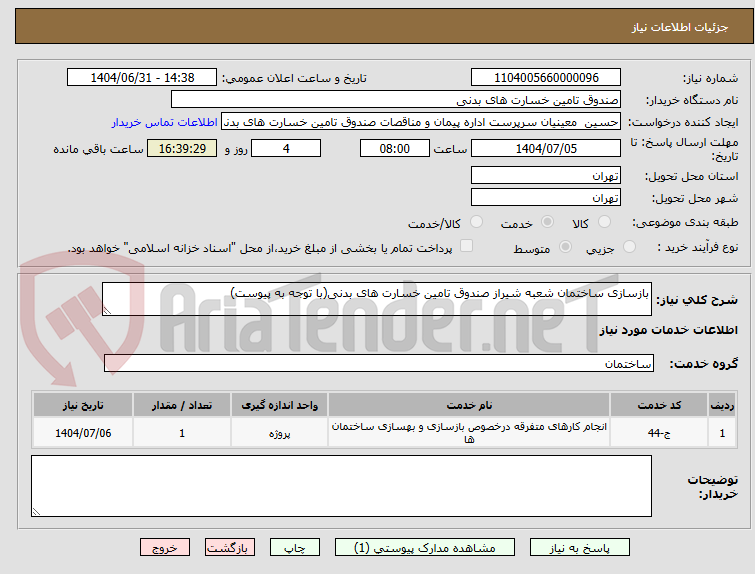Open اطلاعات تماس خریدار link
The width and height of the screenshot is (755, 574).
(165, 122)
